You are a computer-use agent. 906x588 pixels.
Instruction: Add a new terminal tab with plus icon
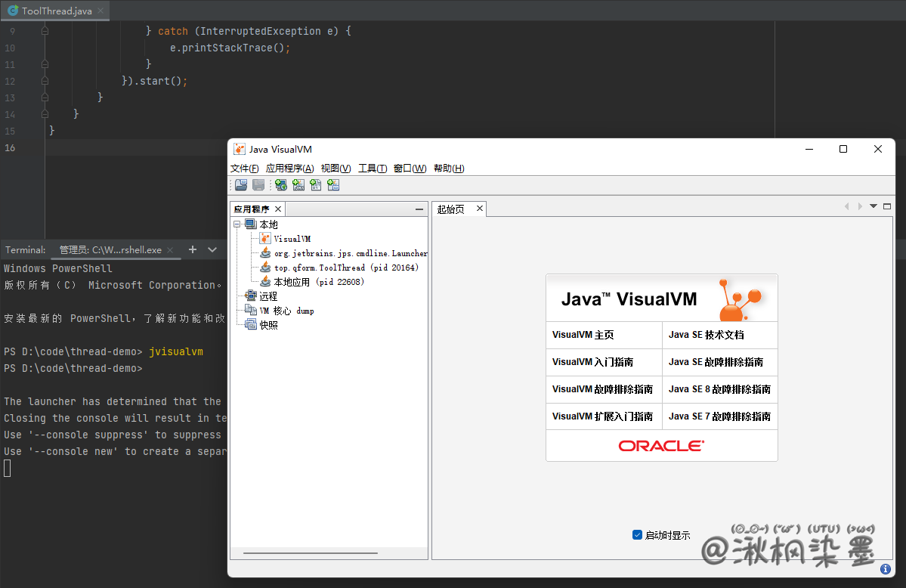pyautogui.click(x=193, y=249)
